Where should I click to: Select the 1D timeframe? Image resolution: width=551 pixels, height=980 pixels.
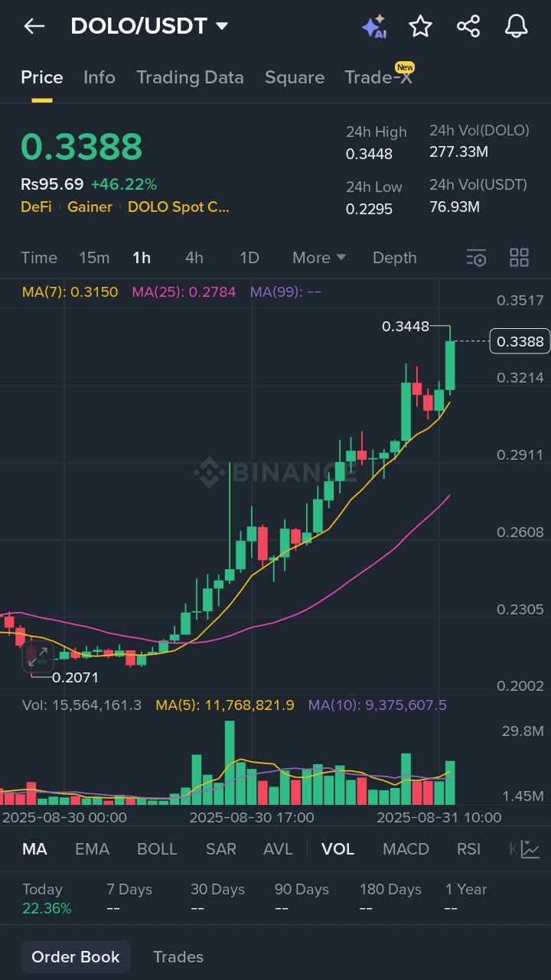(x=249, y=258)
